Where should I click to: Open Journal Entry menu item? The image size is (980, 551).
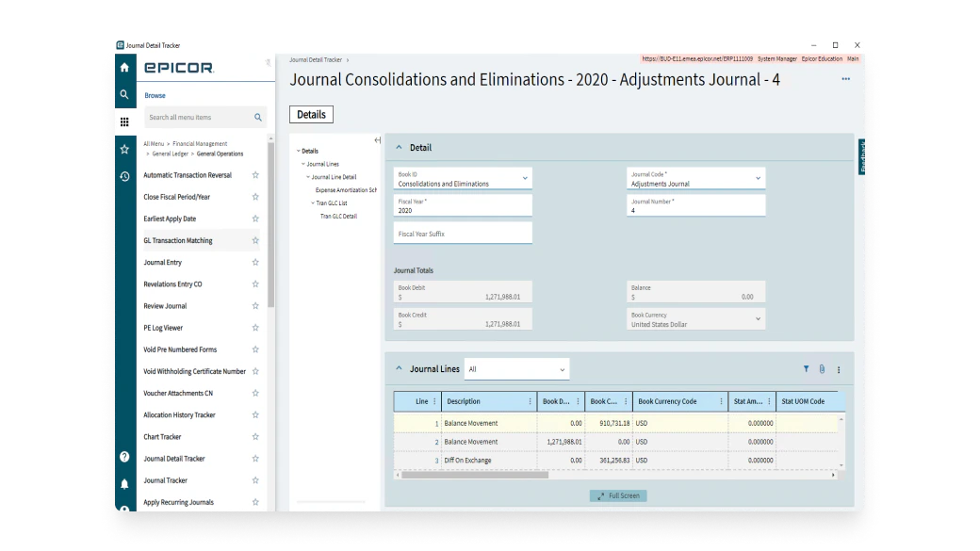tap(162, 263)
